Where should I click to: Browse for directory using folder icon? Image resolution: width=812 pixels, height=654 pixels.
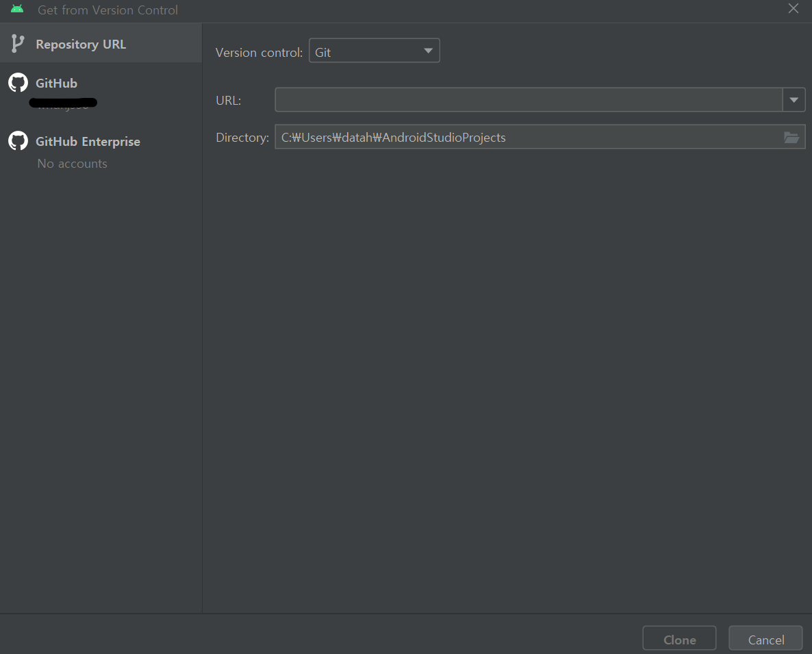(x=791, y=137)
